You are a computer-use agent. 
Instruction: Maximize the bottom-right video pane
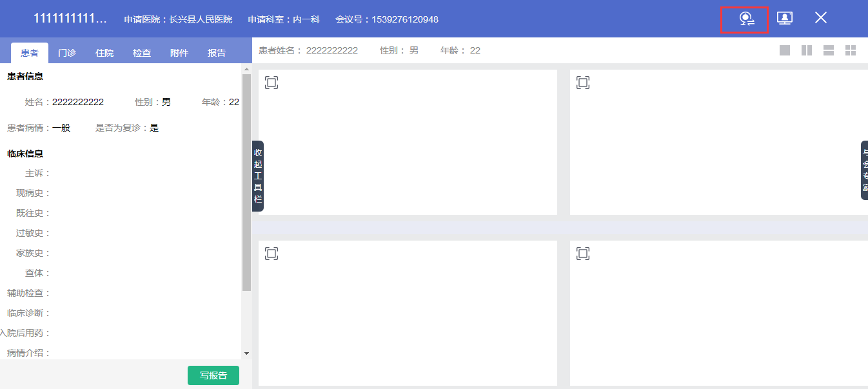(583, 254)
